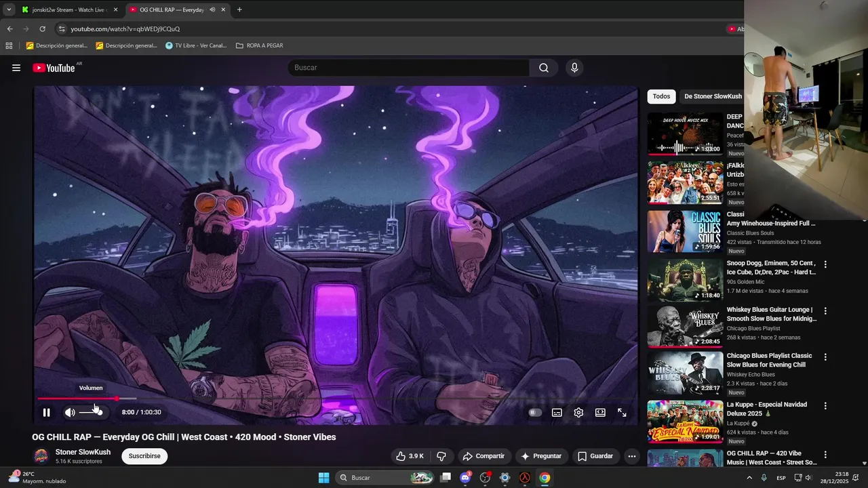Select the Todos filter chip

coord(661,96)
